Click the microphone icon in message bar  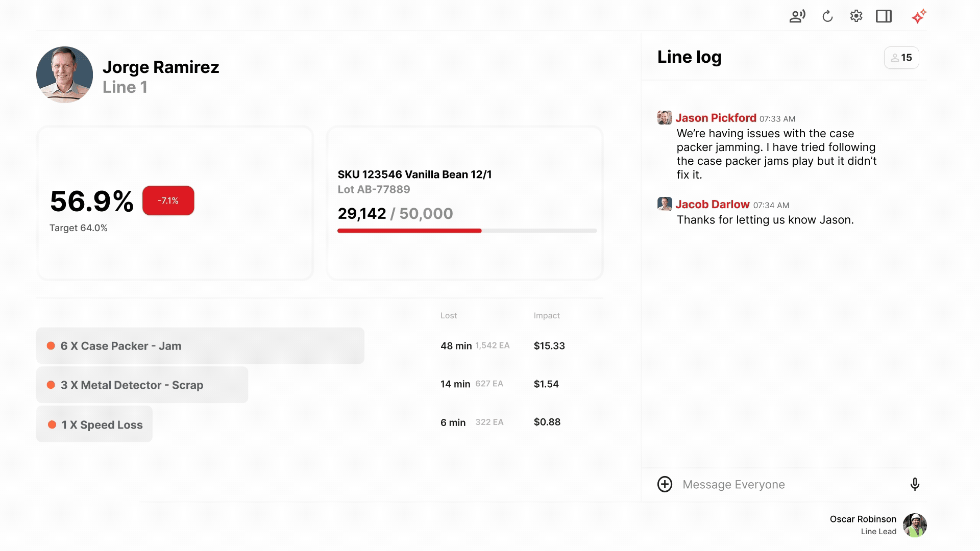coord(915,484)
